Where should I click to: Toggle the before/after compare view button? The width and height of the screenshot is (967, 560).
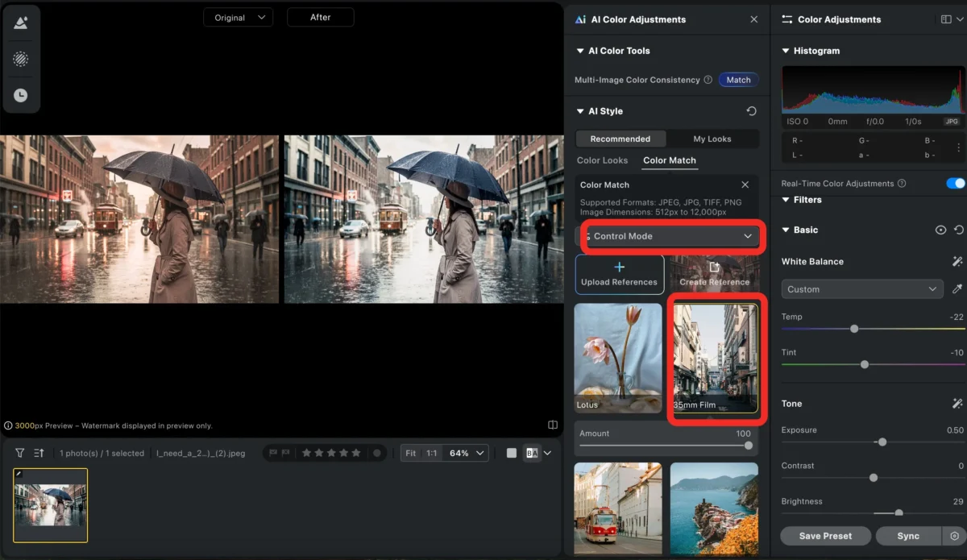pos(532,453)
